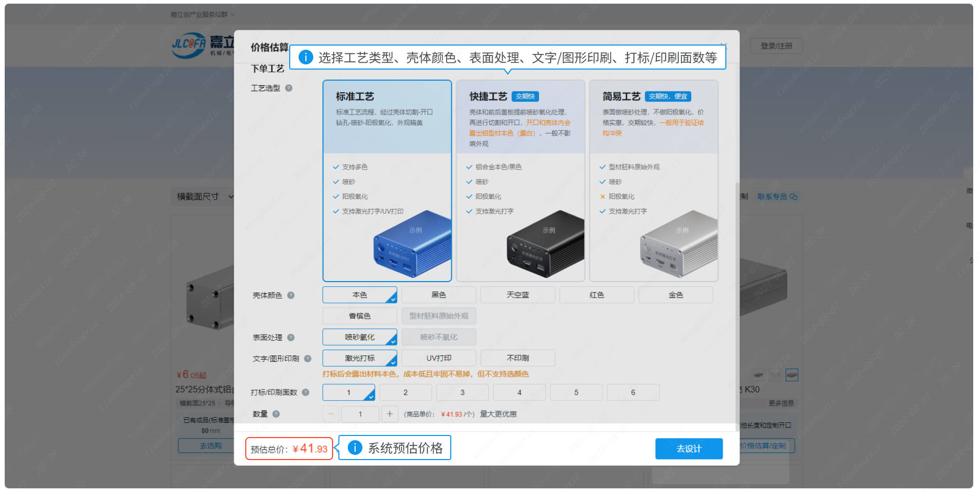
Task: Click the blue enclosure example image
Action: (x=413, y=244)
